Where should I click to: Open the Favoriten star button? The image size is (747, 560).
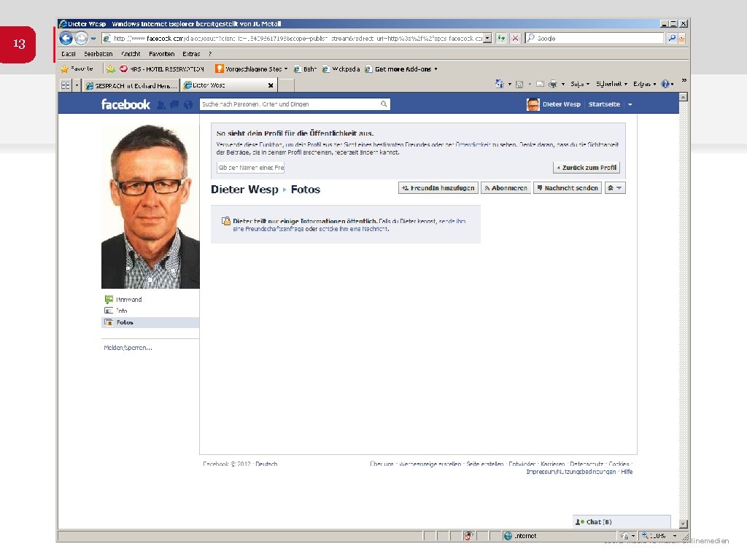[77, 69]
